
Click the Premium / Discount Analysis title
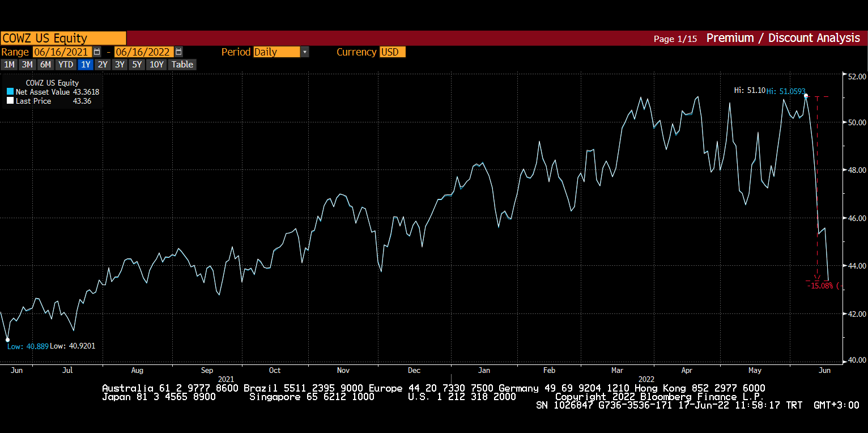coord(783,38)
